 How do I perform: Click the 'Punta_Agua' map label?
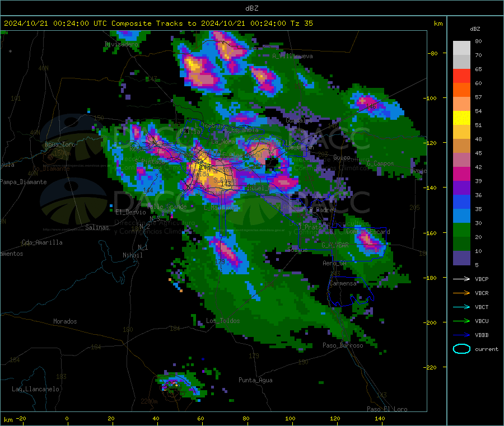click(255, 380)
